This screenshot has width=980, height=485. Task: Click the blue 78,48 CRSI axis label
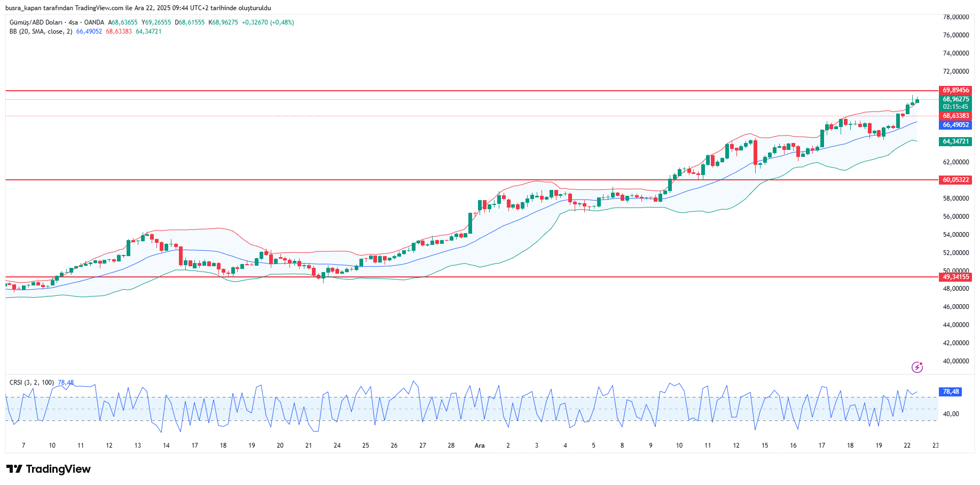[x=950, y=392]
